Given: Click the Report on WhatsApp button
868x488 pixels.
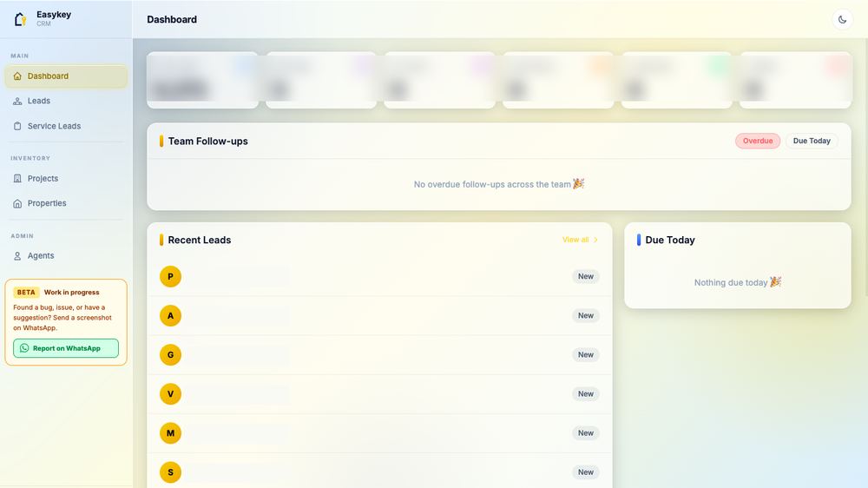Looking at the screenshot, I should (66, 348).
